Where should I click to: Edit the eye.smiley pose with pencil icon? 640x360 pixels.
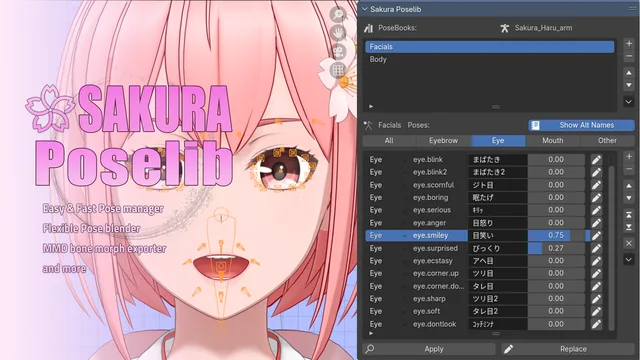[x=596, y=236]
